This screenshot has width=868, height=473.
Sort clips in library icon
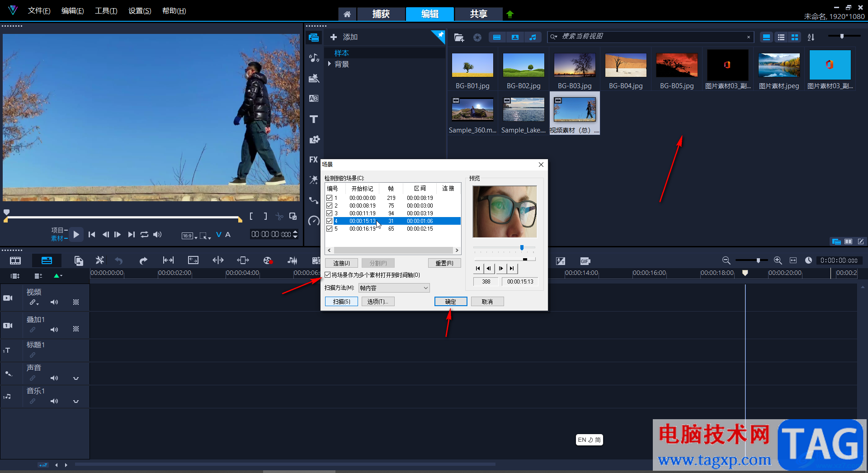pyautogui.click(x=811, y=38)
